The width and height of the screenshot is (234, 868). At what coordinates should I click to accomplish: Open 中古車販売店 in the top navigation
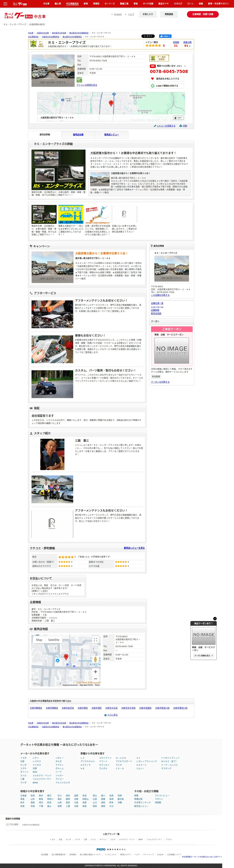click(72, 4)
